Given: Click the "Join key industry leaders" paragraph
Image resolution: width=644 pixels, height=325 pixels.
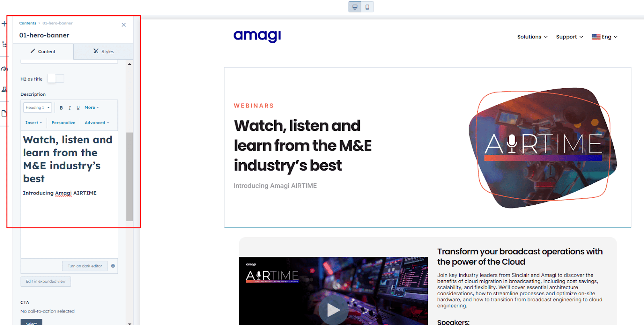Looking at the screenshot, I should pos(520,290).
